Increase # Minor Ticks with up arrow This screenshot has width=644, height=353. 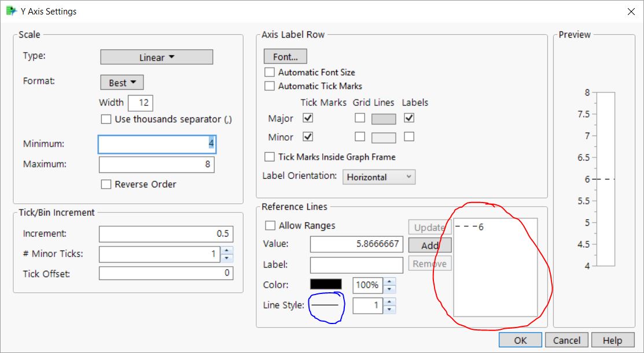coord(227,250)
